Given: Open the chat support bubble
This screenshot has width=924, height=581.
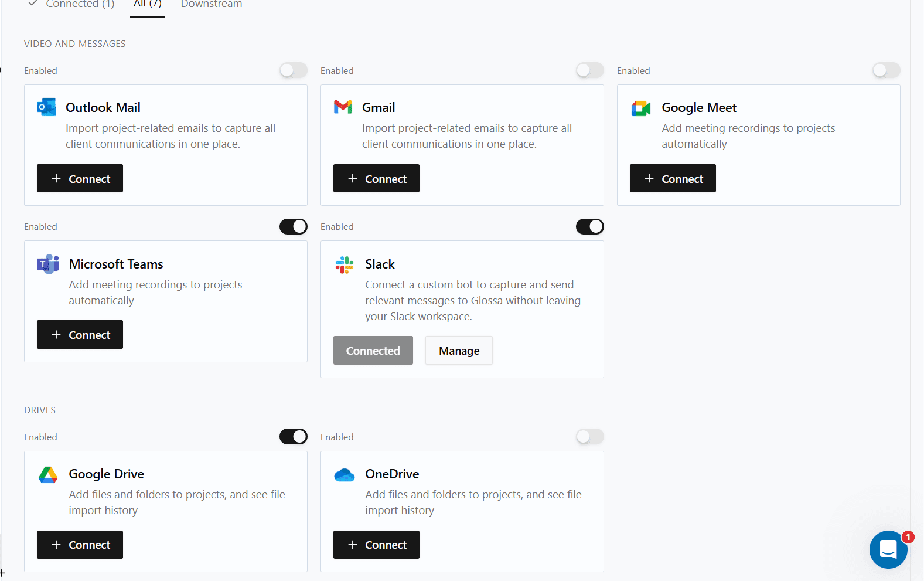Looking at the screenshot, I should coord(888,549).
